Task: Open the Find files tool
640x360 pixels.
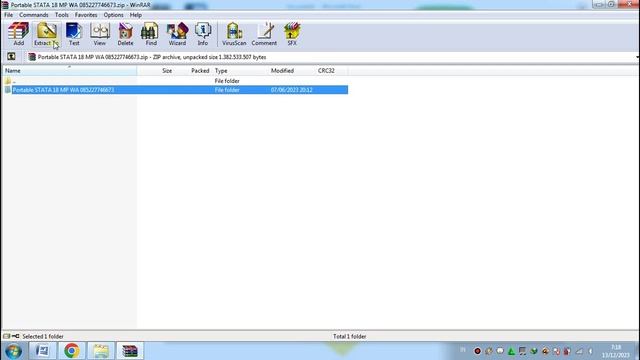Action: point(151,34)
